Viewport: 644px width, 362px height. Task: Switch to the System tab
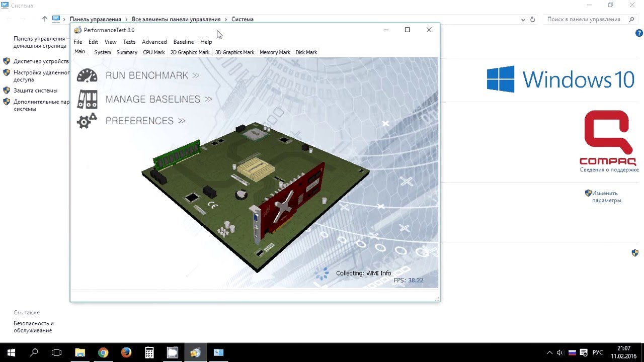[103, 52]
